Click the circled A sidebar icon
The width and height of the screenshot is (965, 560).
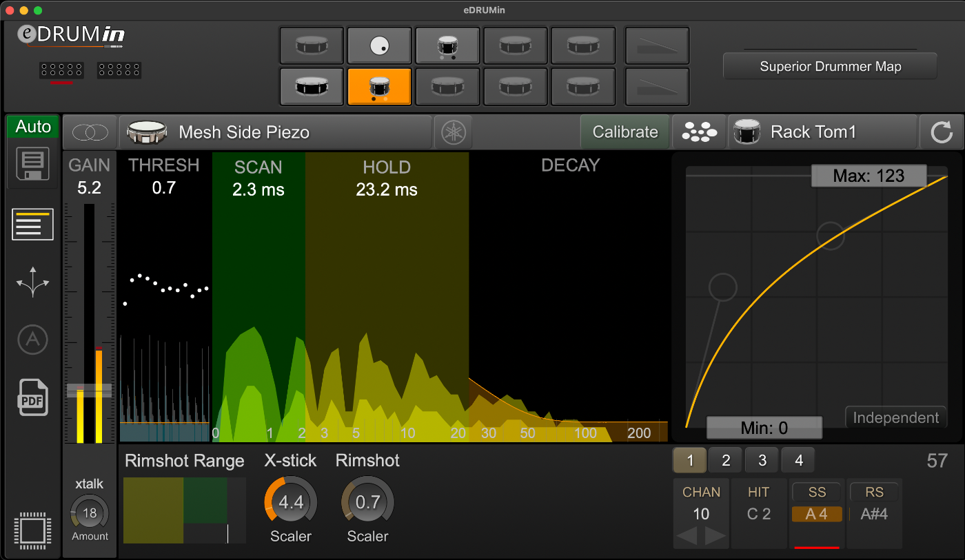(32, 340)
